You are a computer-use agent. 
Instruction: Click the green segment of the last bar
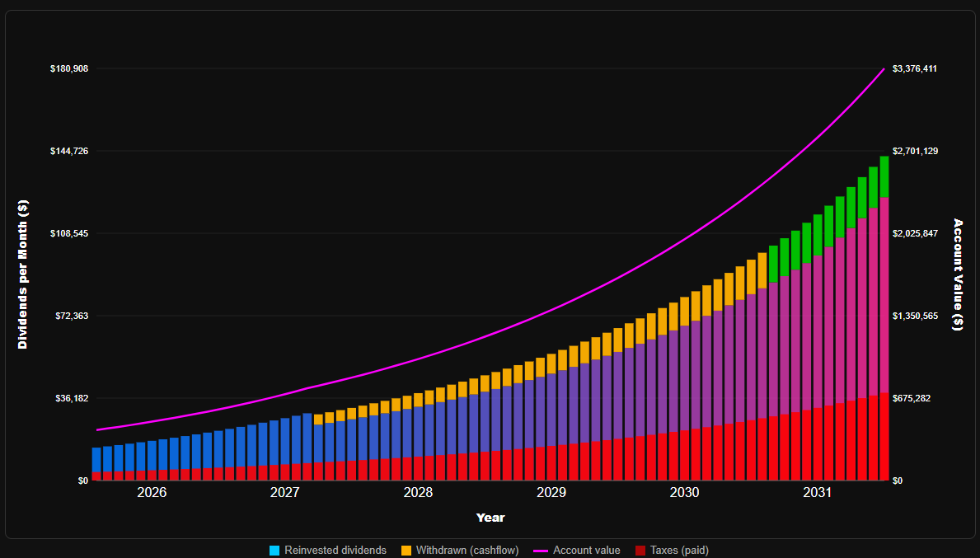[884, 176]
